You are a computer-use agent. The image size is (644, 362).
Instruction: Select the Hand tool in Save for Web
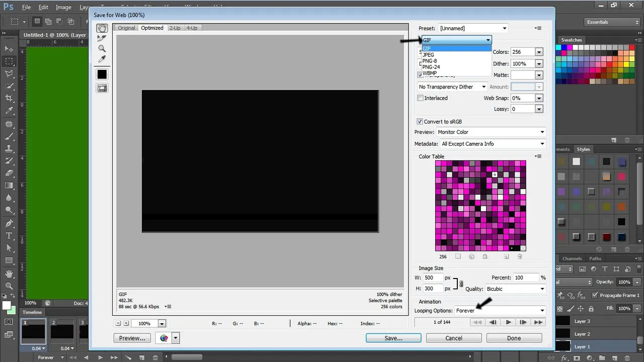(x=102, y=29)
